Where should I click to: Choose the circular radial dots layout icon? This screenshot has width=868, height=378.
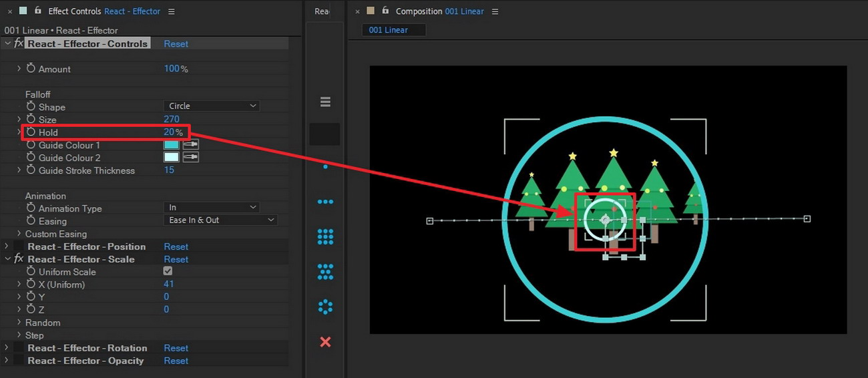tap(325, 307)
